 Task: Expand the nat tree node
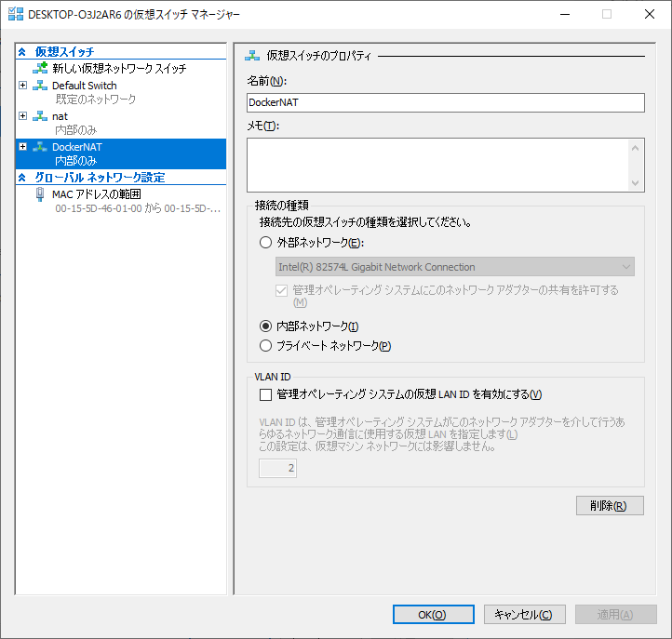[x=23, y=116]
